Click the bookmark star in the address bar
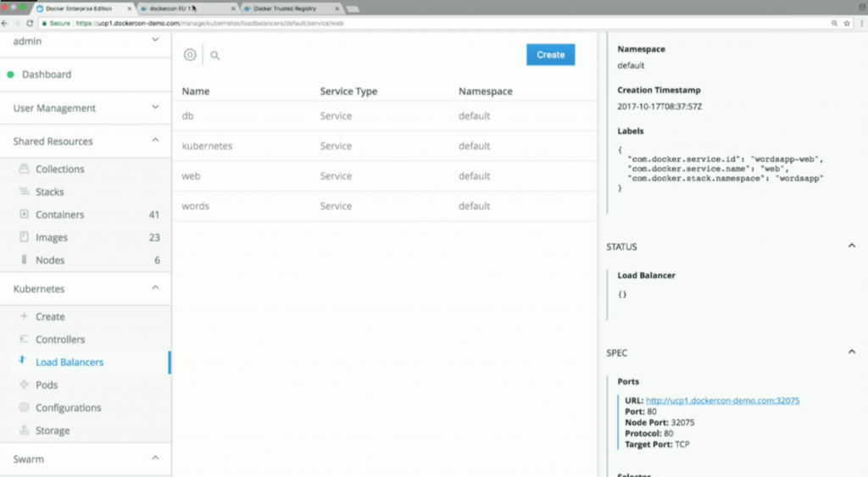The height and width of the screenshot is (477, 868). (x=847, y=23)
